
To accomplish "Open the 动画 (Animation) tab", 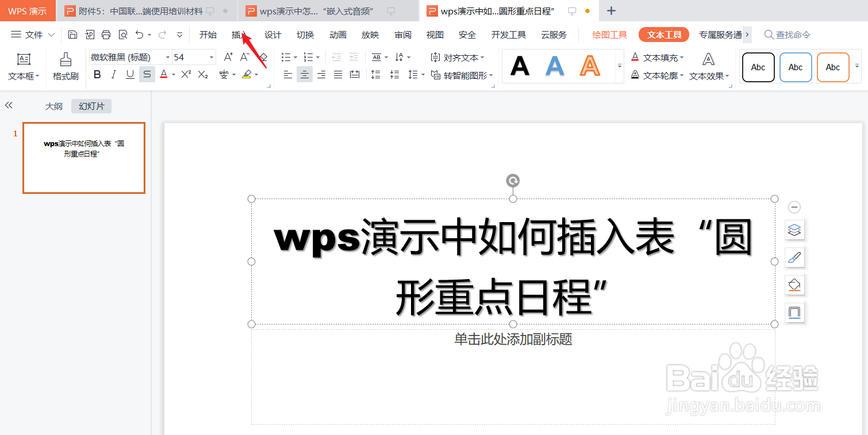I will coord(338,35).
